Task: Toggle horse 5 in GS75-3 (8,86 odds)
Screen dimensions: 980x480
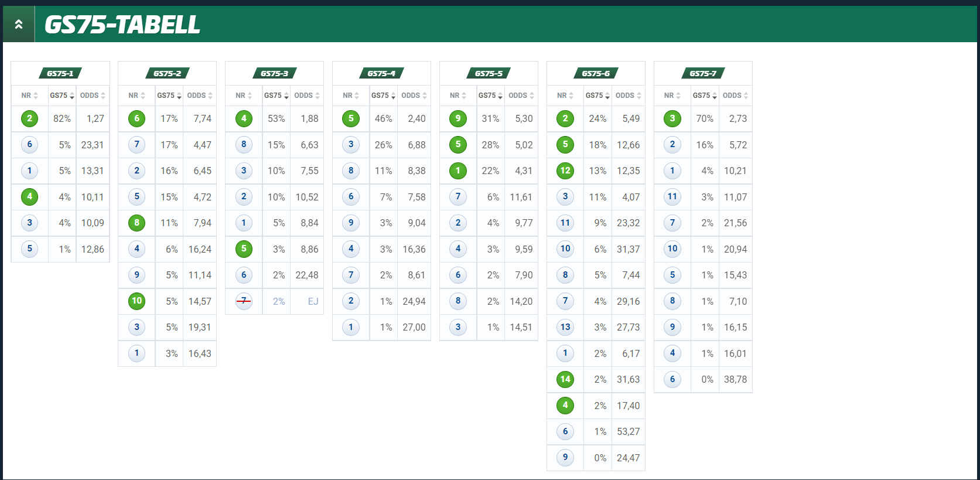Action: [x=244, y=248]
